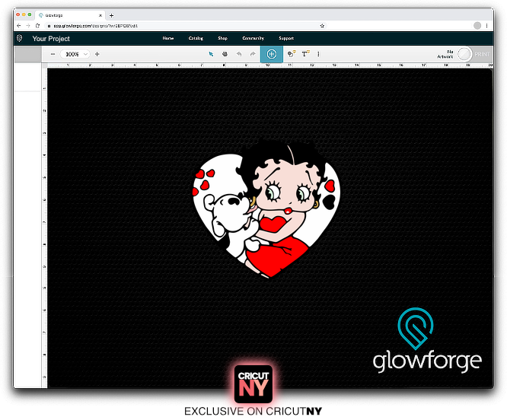Open the browser three-dot menu
507x420 pixels.
pyautogui.click(x=486, y=26)
